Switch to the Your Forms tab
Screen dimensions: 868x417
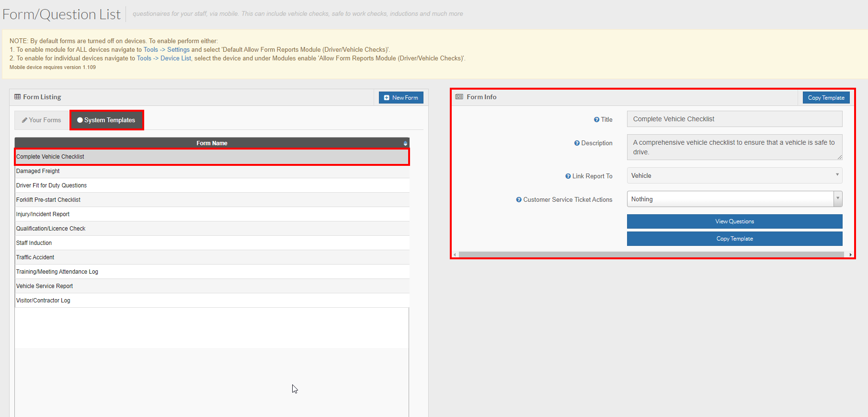(x=41, y=120)
